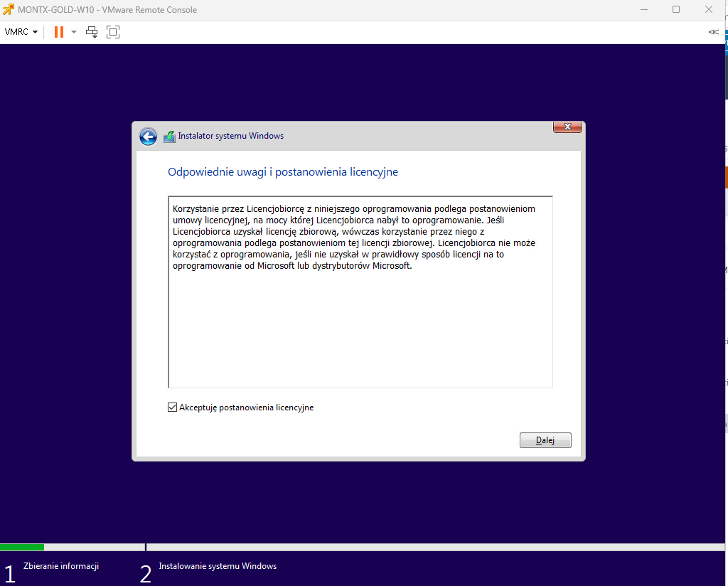Screen dimensions: 728x586
Task: Click the blue back arrow in installer
Action: [x=148, y=137]
